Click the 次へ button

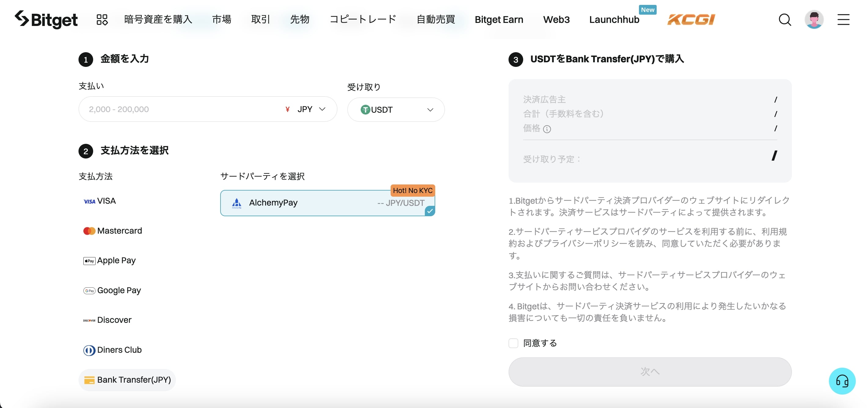pyautogui.click(x=650, y=372)
